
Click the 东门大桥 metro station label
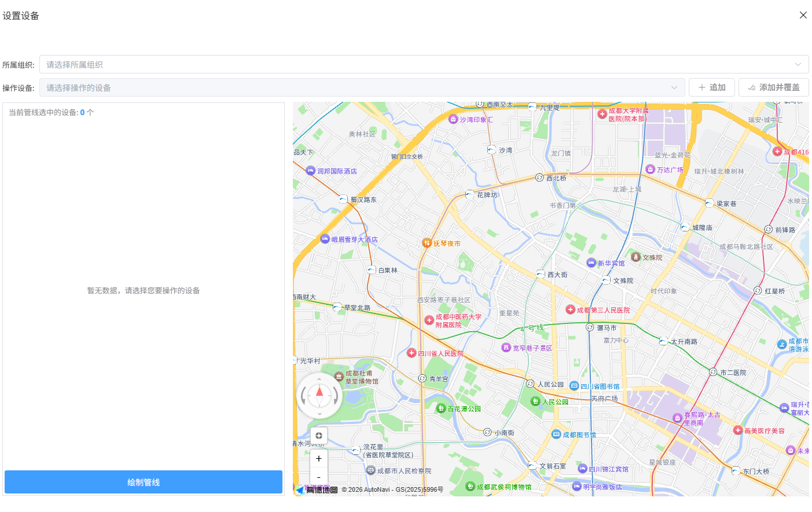click(x=756, y=472)
